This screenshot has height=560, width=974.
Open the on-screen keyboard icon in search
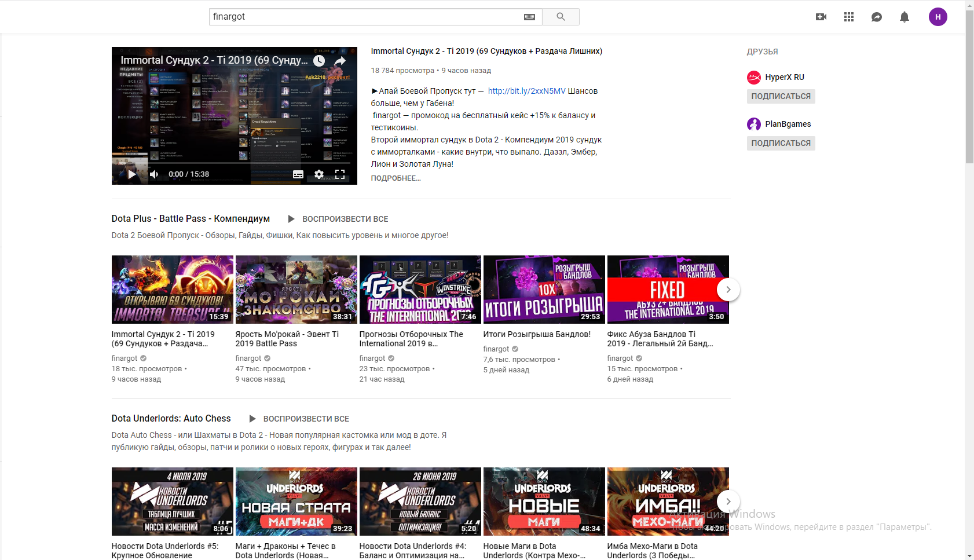529,17
